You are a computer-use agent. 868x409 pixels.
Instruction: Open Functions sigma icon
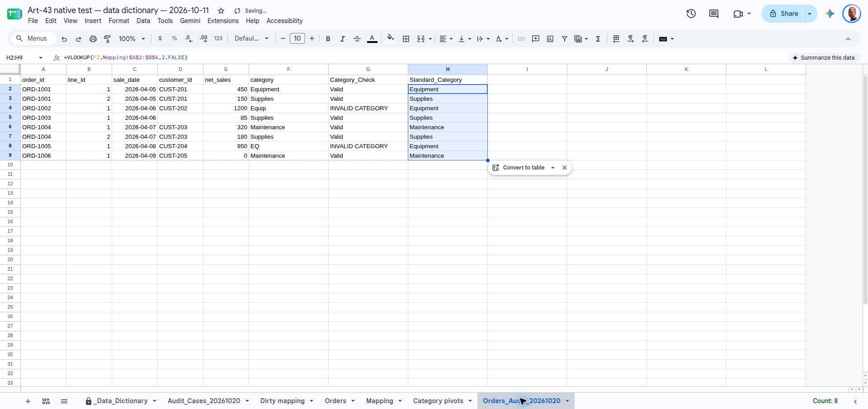point(598,39)
